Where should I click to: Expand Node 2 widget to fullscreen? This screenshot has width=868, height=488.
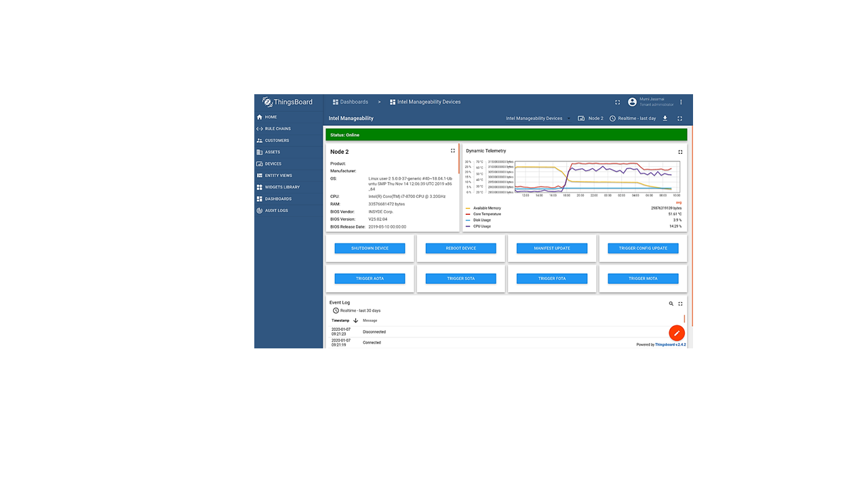coord(453,151)
